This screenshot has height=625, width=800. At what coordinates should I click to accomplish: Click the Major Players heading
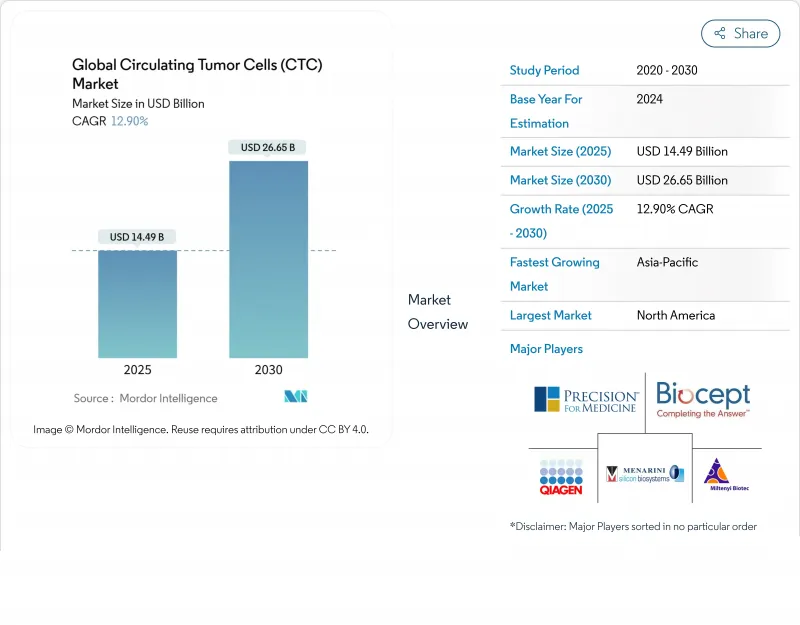tap(546, 349)
